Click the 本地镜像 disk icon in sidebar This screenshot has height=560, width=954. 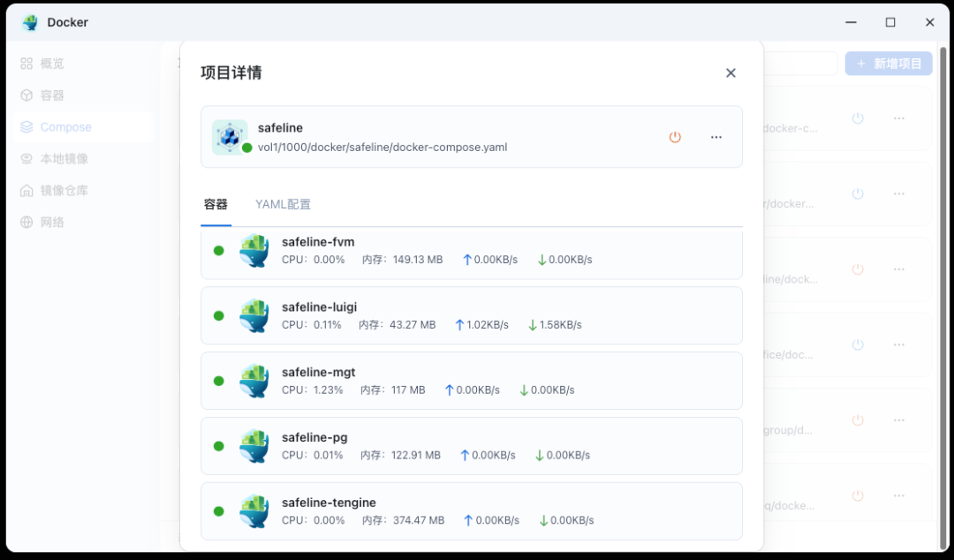pyautogui.click(x=26, y=158)
